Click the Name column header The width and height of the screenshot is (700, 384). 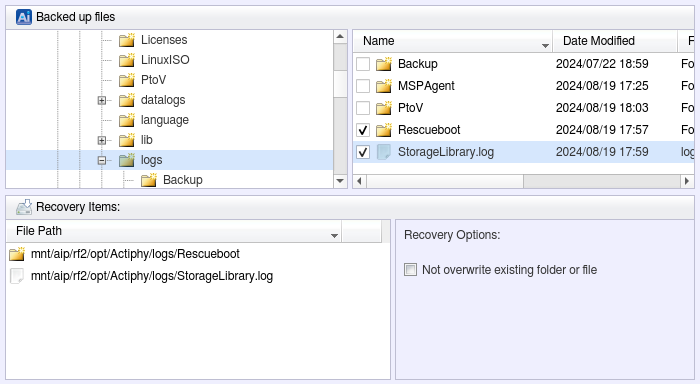(453, 41)
